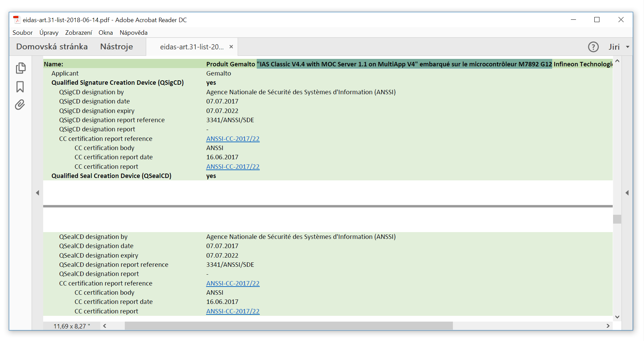Click the help question mark icon
Viewport: 644px width, 341px height.
(x=593, y=47)
